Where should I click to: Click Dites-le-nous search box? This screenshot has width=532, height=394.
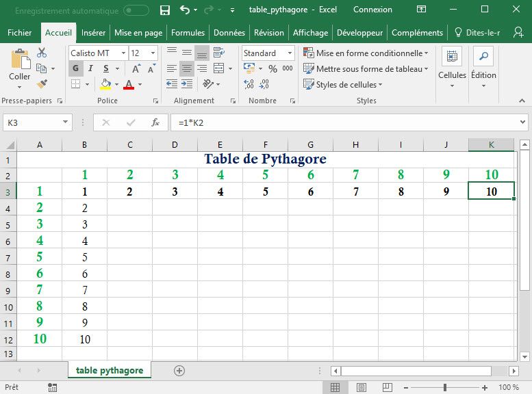click(478, 33)
